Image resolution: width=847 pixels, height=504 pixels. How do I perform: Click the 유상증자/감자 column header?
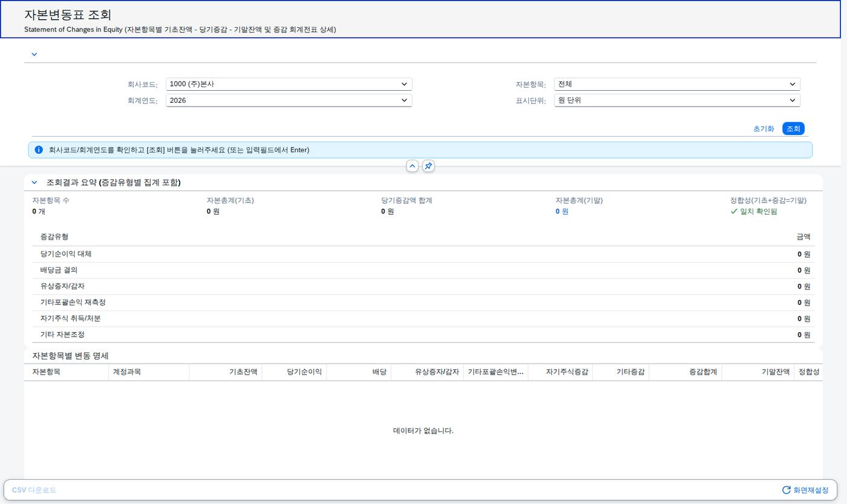(x=427, y=372)
